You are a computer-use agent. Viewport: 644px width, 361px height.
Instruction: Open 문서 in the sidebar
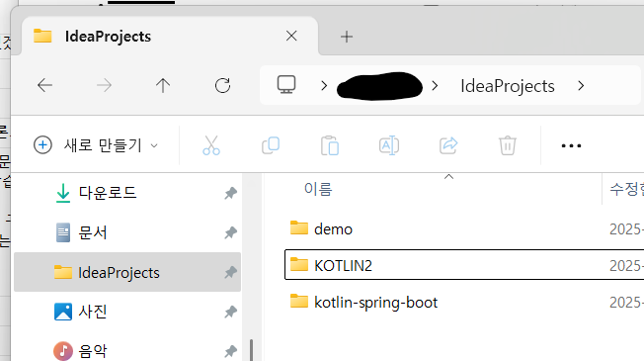126,232
